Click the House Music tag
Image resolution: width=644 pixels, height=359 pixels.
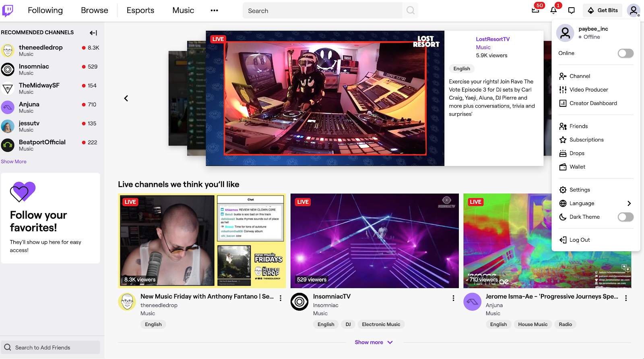click(533, 324)
